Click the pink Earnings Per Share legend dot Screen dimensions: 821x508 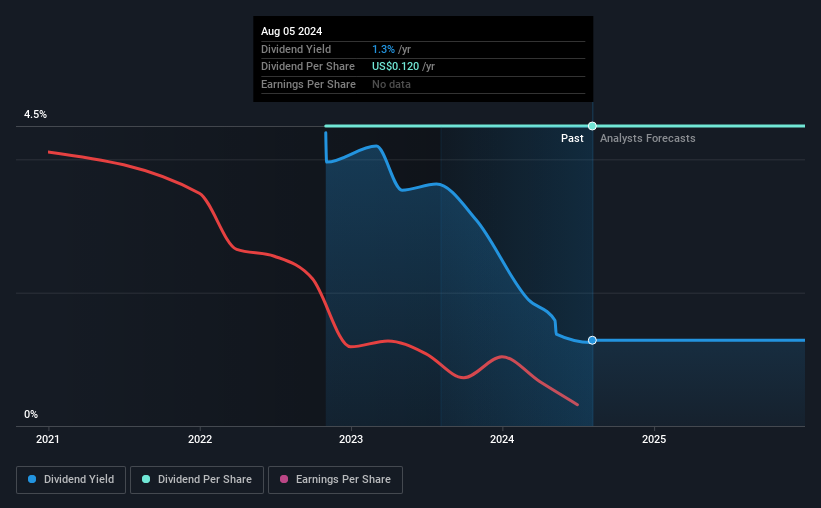[284, 479]
